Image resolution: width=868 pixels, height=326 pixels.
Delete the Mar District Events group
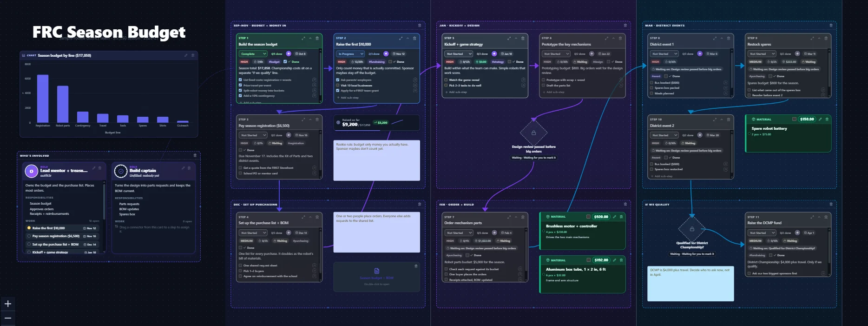tap(831, 26)
